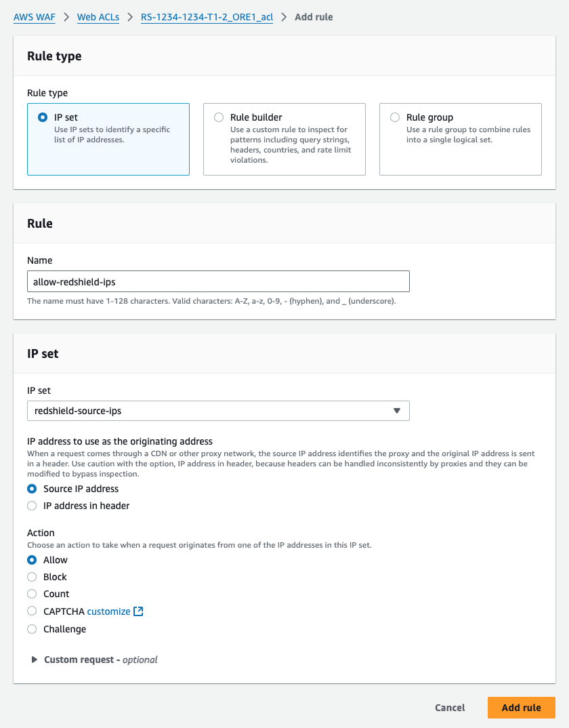Expand the Custom request disclosure triangle
Screen dimensions: 569x728
pyautogui.click(x=35, y=660)
